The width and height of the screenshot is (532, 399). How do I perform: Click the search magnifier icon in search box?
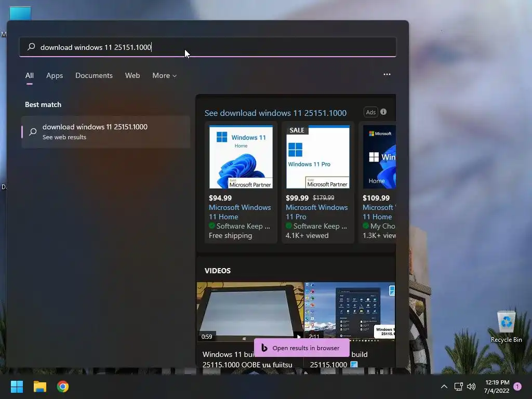31,47
